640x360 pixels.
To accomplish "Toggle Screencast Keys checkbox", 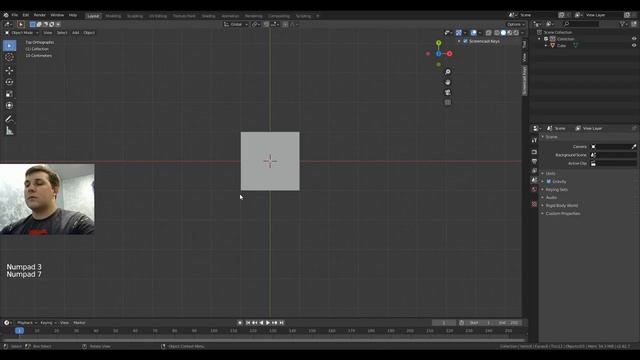I will coord(465,41).
